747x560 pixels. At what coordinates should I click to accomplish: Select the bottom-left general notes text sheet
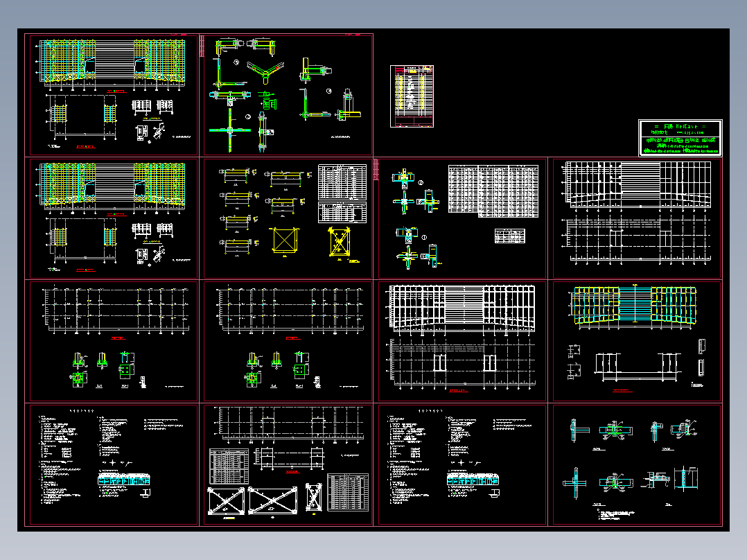point(114,464)
